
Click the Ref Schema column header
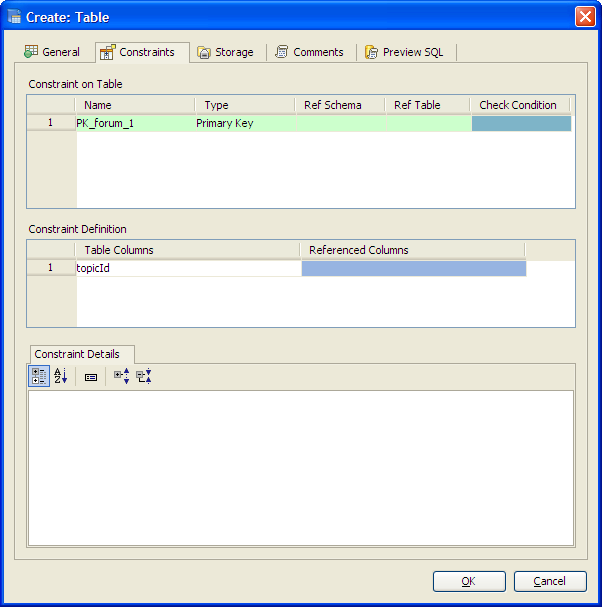coord(340,105)
